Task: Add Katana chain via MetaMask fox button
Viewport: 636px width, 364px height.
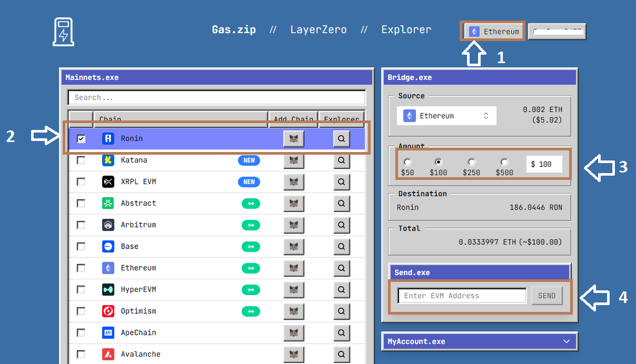Action: [x=294, y=160]
